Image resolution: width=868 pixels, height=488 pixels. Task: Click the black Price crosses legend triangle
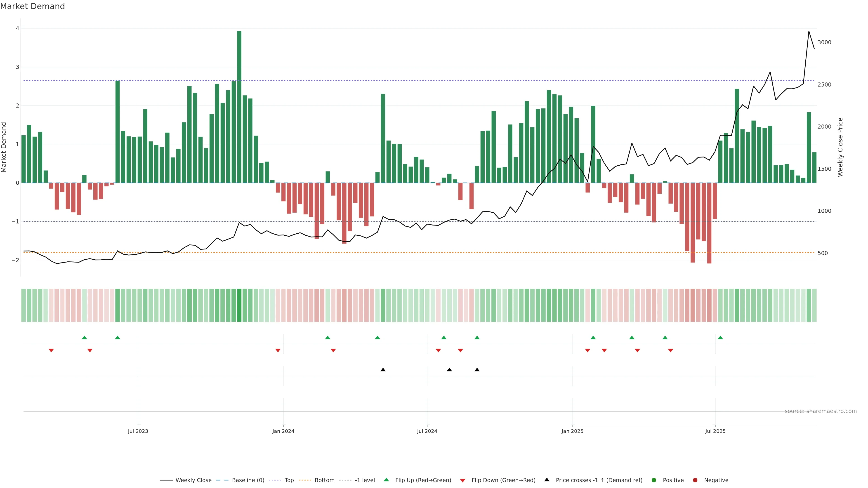[547, 480]
